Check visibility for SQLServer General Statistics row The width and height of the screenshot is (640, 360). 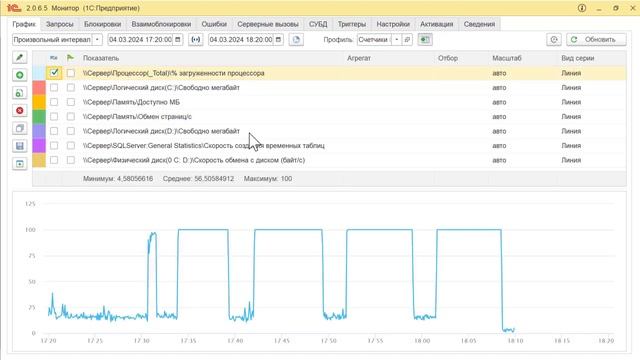pyautogui.click(x=54, y=145)
